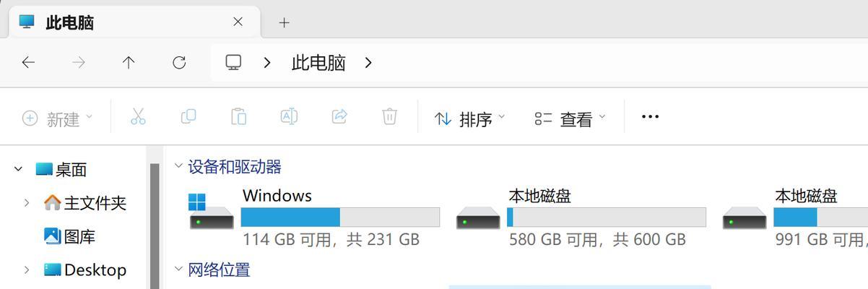Click the Share icon
This screenshot has height=289, width=868.
339,116
